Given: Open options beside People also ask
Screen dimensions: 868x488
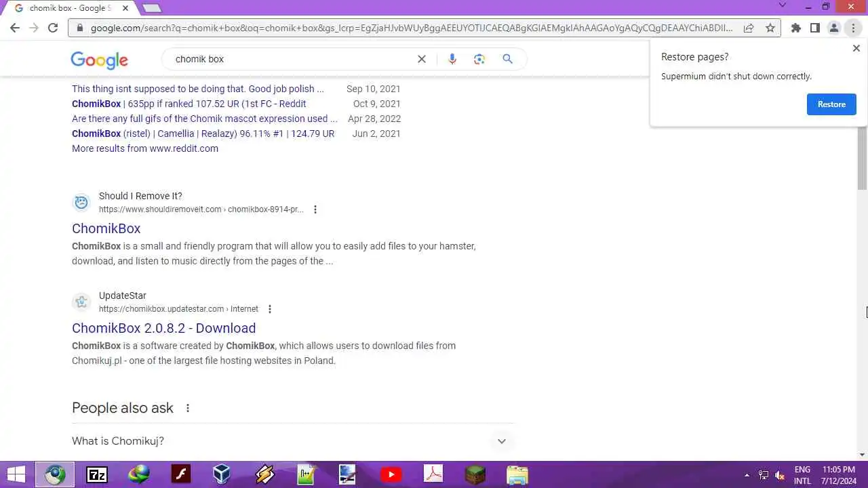Looking at the screenshot, I should (188, 408).
